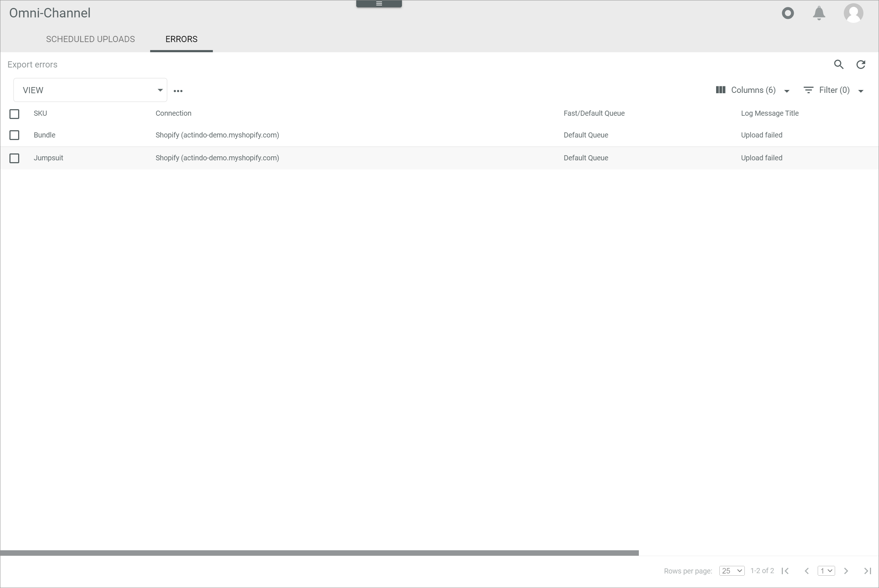This screenshot has height=588, width=879.
Task: Click the Omni-Channel title
Action: point(50,13)
